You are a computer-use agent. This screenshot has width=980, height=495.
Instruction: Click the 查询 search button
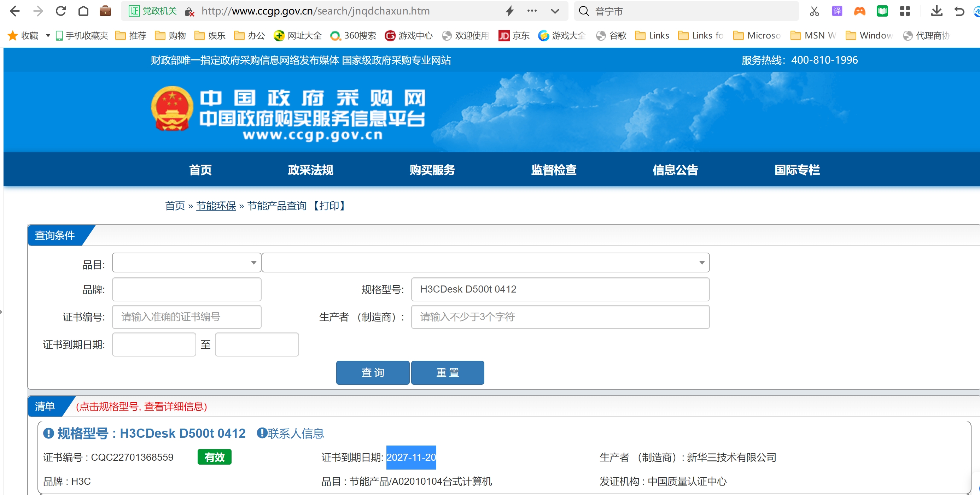[x=373, y=373]
